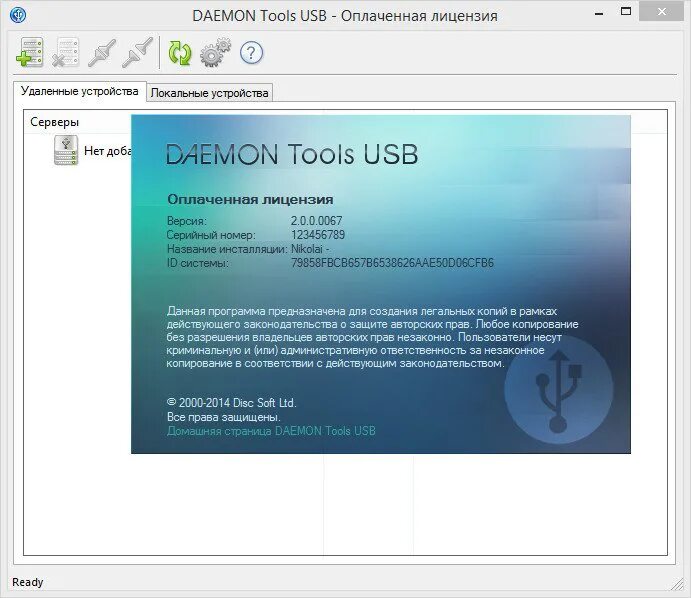Refresh the device list
The width and height of the screenshot is (691, 598).
pyautogui.click(x=180, y=53)
